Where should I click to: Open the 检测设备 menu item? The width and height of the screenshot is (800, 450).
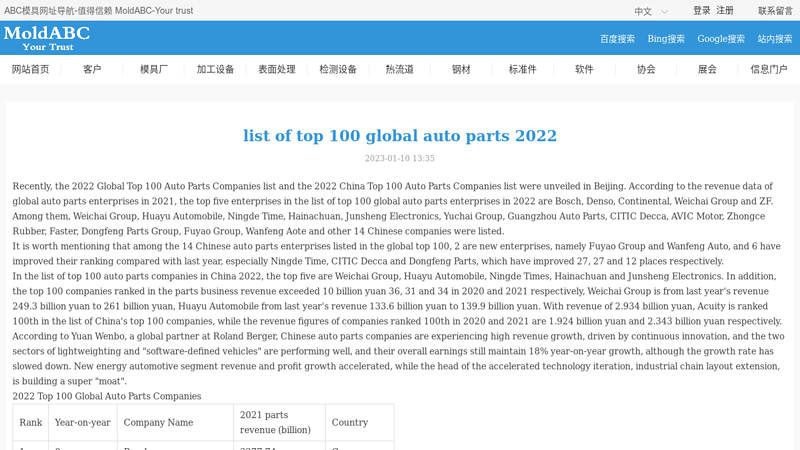(x=338, y=69)
